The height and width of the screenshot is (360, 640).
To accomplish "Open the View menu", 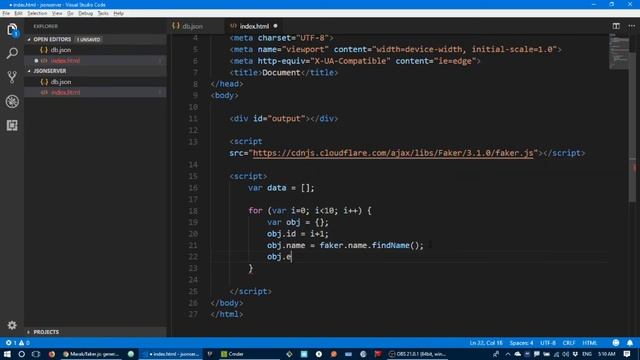I will tap(57, 13).
